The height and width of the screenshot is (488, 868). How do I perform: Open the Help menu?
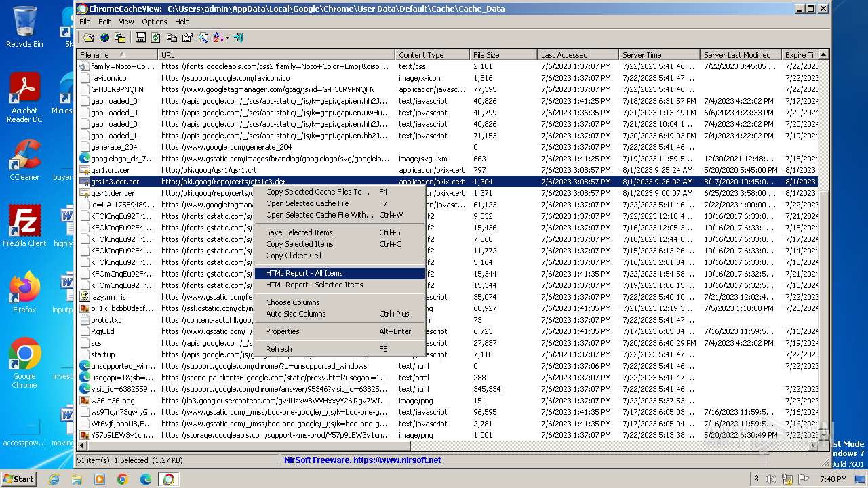182,22
